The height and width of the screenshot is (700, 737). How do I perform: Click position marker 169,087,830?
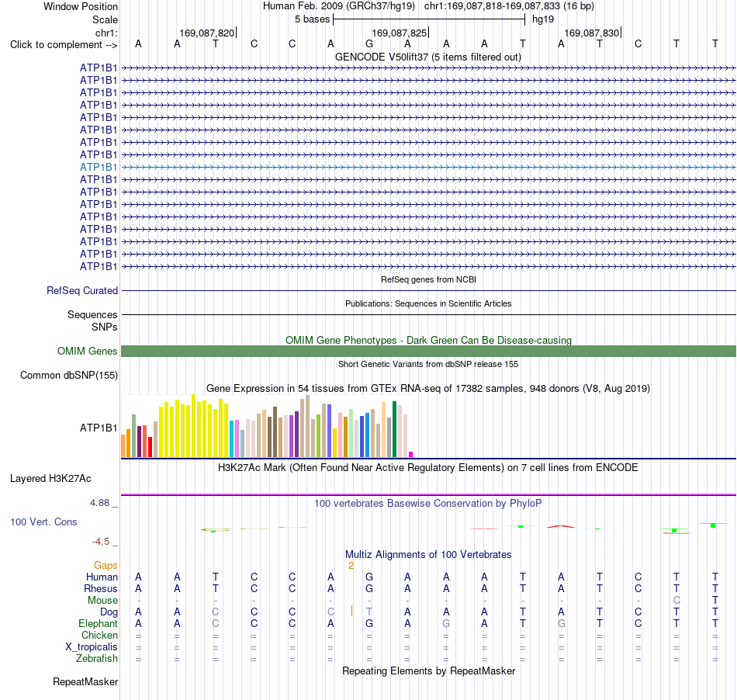point(591,33)
